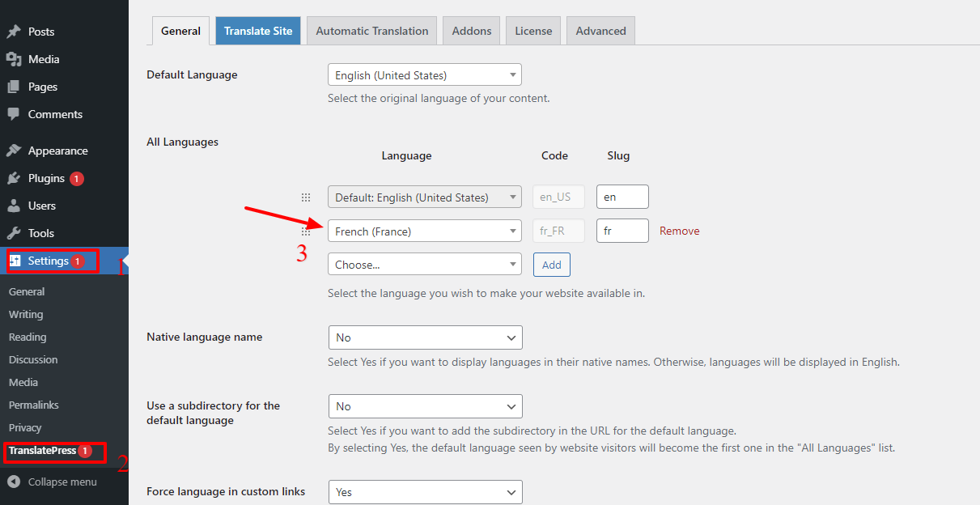Switch to the Advanced tab
The height and width of the screenshot is (505, 980).
[601, 31]
